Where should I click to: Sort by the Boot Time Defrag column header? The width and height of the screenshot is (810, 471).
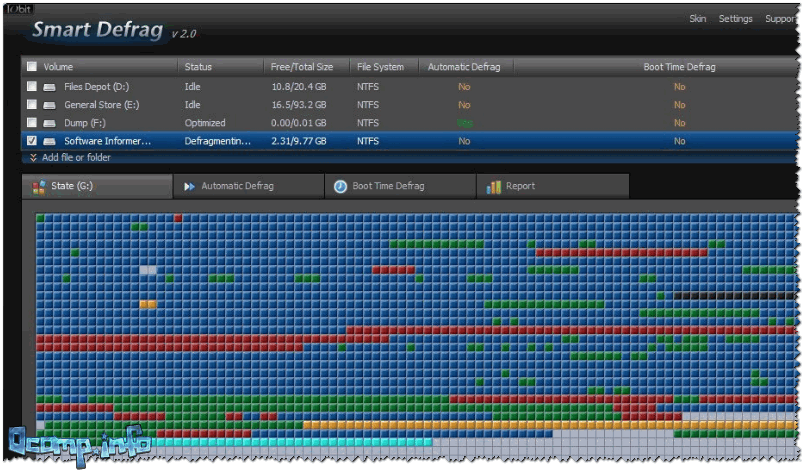[679, 67]
